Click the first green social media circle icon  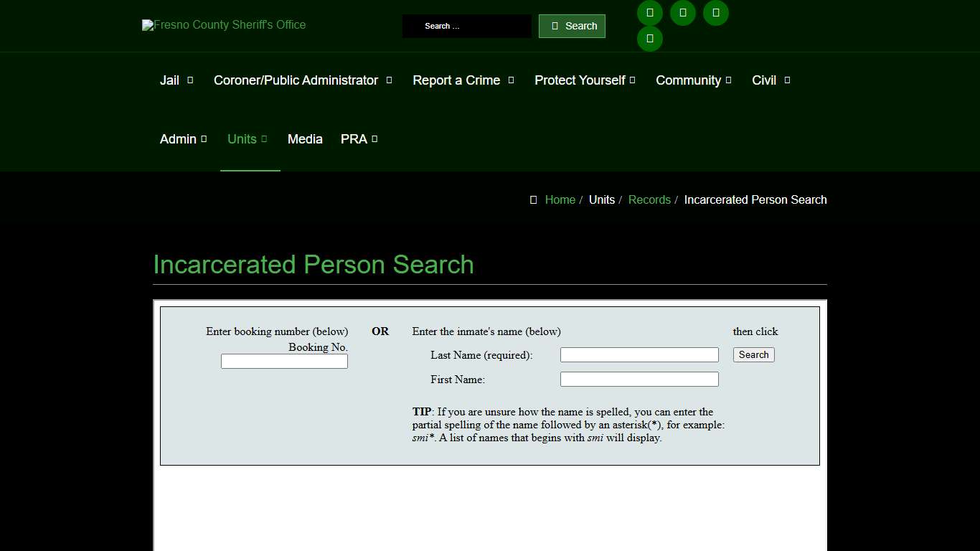649,13
